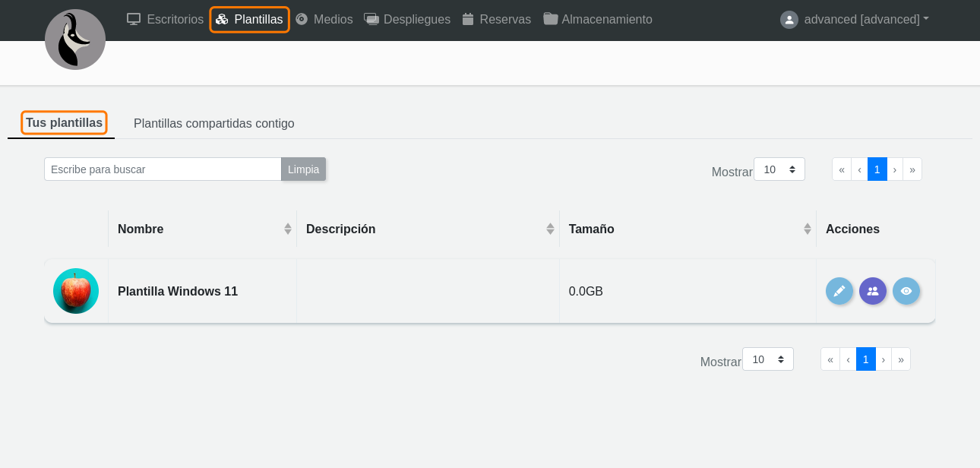Expand the advanced user account dropdown
Image resolution: width=980 pixels, height=468 pixels.
(x=855, y=20)
